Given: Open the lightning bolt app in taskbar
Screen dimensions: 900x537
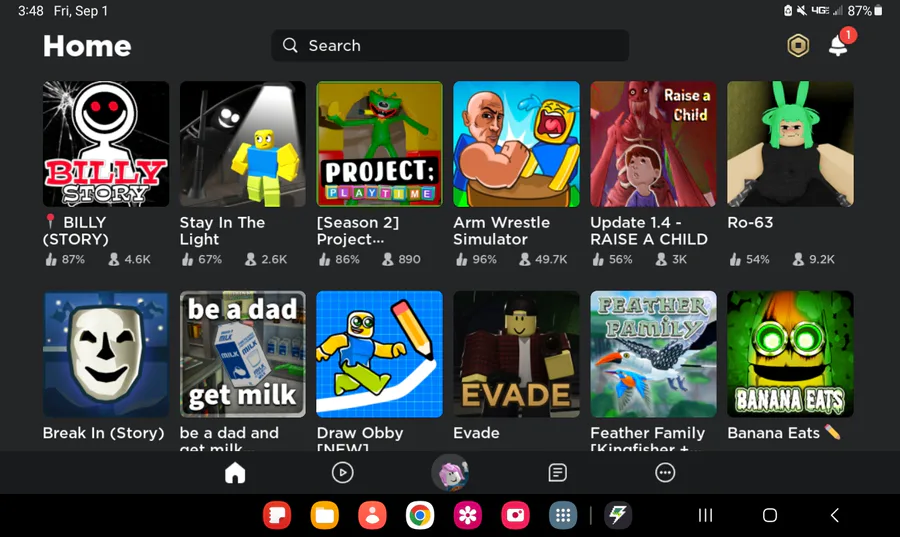Looking at the screenshot, I should (618, 515).
